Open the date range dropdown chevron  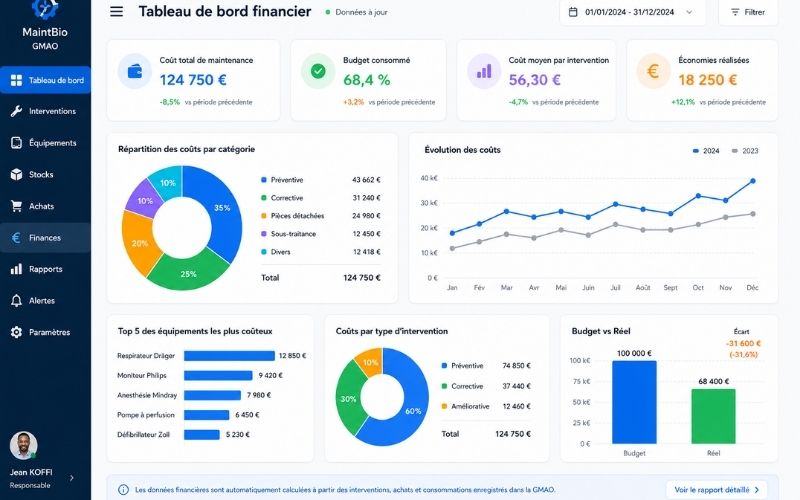(x=689, y=12)
